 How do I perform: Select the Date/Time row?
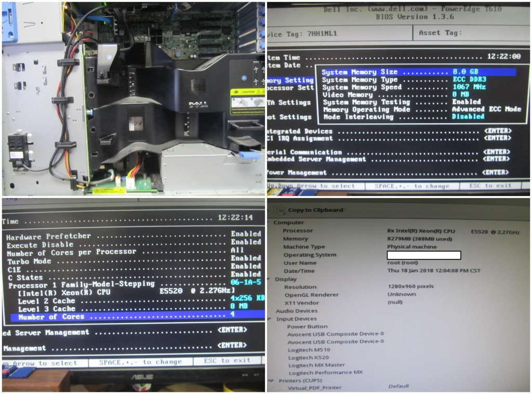tap(382, 271)
